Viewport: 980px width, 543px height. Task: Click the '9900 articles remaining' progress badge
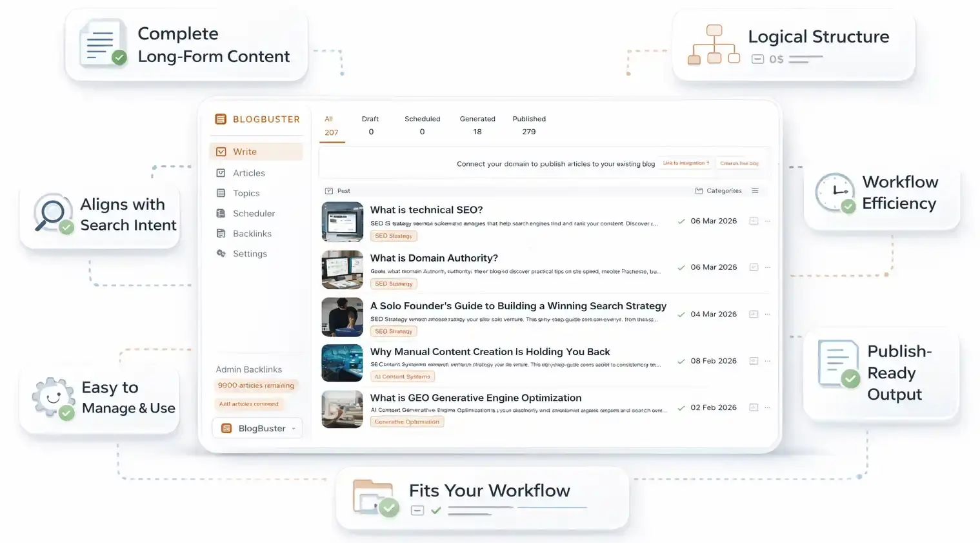tap(256, 385)
